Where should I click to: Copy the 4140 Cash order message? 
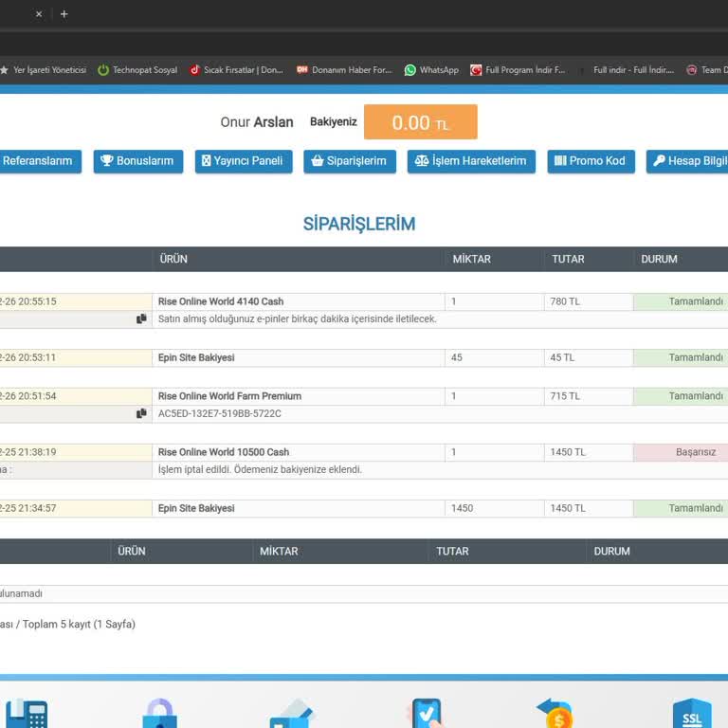point(141,318)
